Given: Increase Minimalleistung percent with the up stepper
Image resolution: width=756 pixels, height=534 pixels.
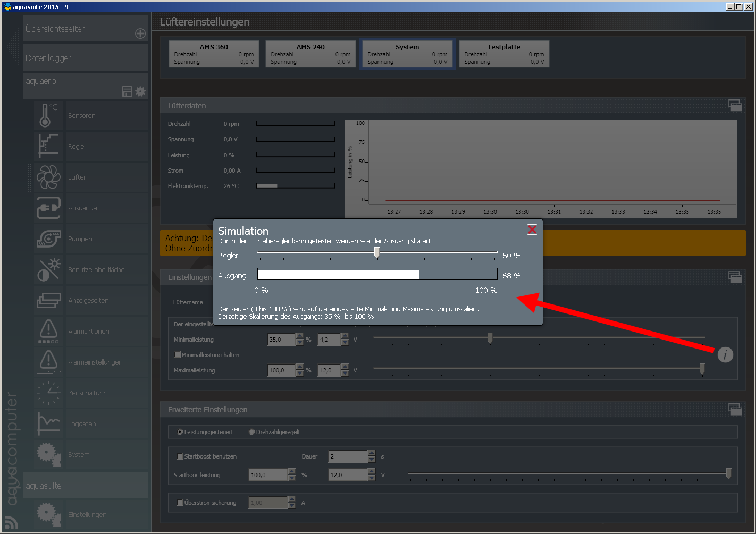Looking at the screenshot, I should point(300,336).
